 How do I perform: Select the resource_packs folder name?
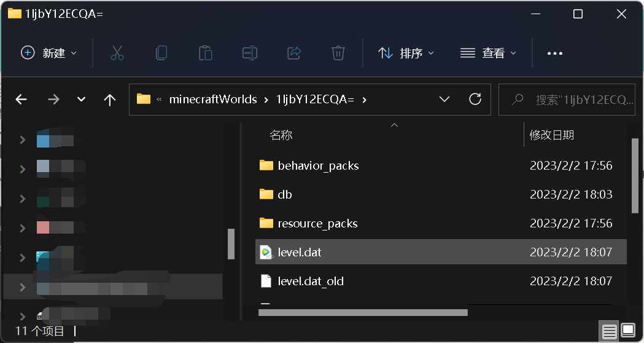[x=317, y=223]
